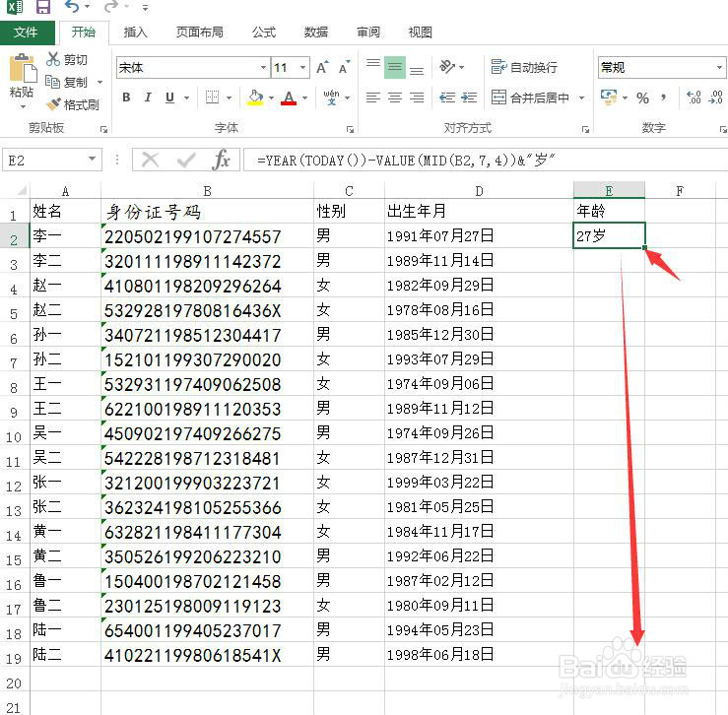Click the Paste clipboard icon
This screenshot has height=715, width=728.
point(22,68)
